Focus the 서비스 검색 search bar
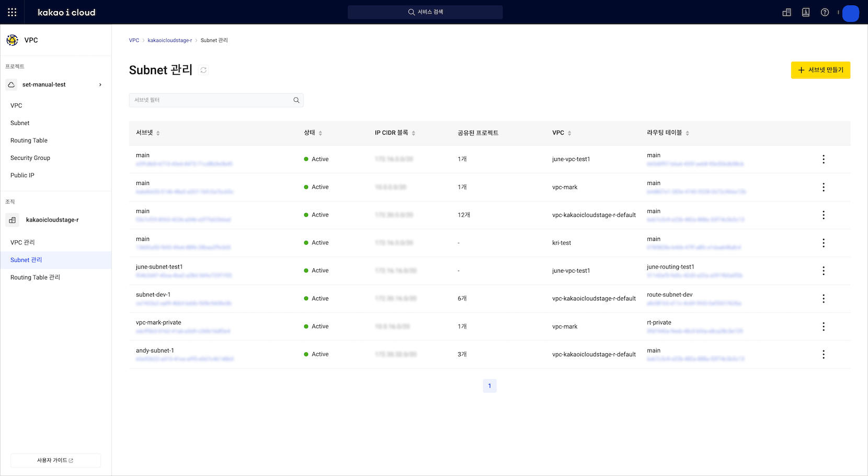 [425, 12]
